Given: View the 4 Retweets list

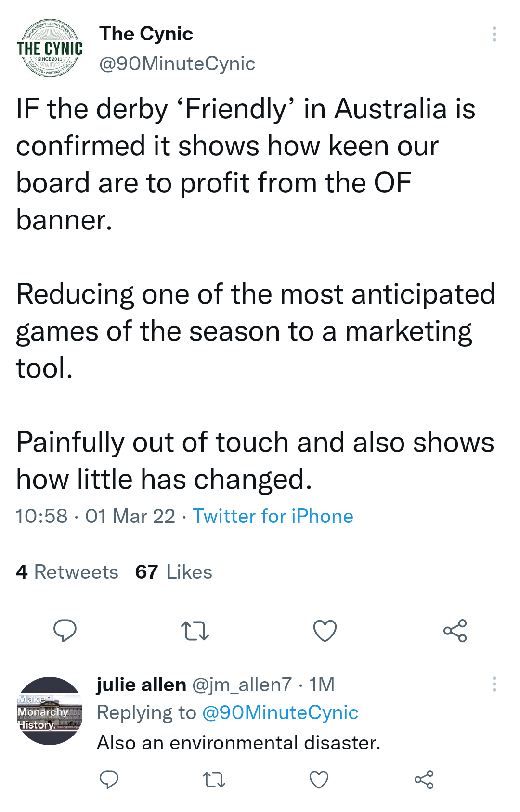Looking at the screenshot, I should tap(67, 572).
